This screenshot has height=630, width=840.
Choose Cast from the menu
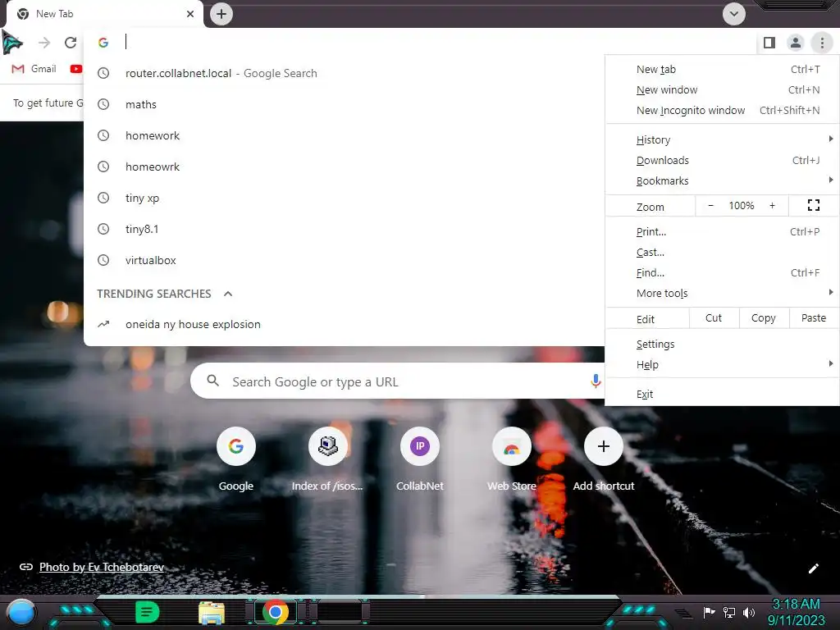pos(723,253)
